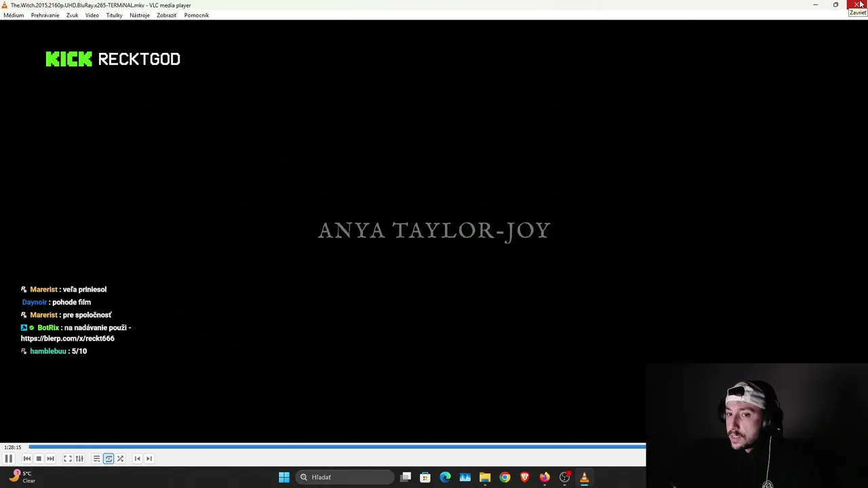The image size is (868, 488).
Task: Skip to next media item
Action: click(x=50, y=459)
